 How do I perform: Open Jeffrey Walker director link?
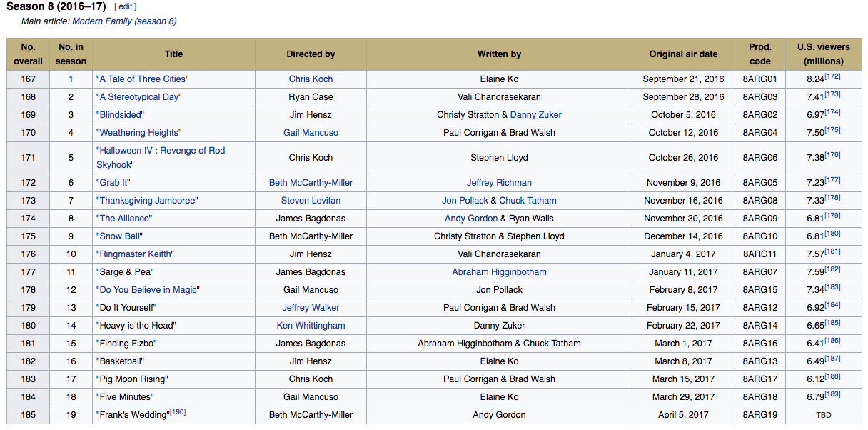click(x=311, y=308)
